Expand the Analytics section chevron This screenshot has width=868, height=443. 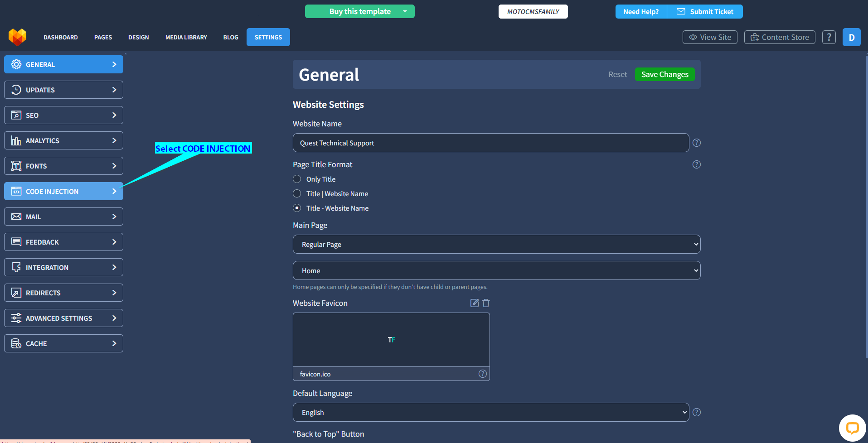114,140
